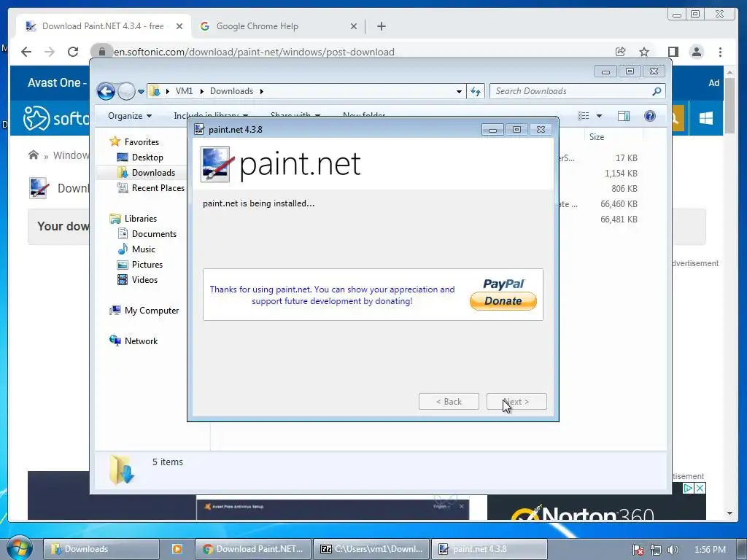Click the network tray icon
Image resolution: width=747 pixels, height=560 pixels.
click(656, 550)
